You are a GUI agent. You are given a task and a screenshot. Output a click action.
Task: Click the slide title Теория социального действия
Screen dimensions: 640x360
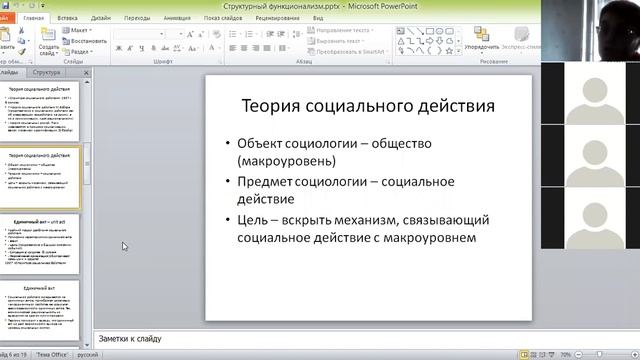368,106
